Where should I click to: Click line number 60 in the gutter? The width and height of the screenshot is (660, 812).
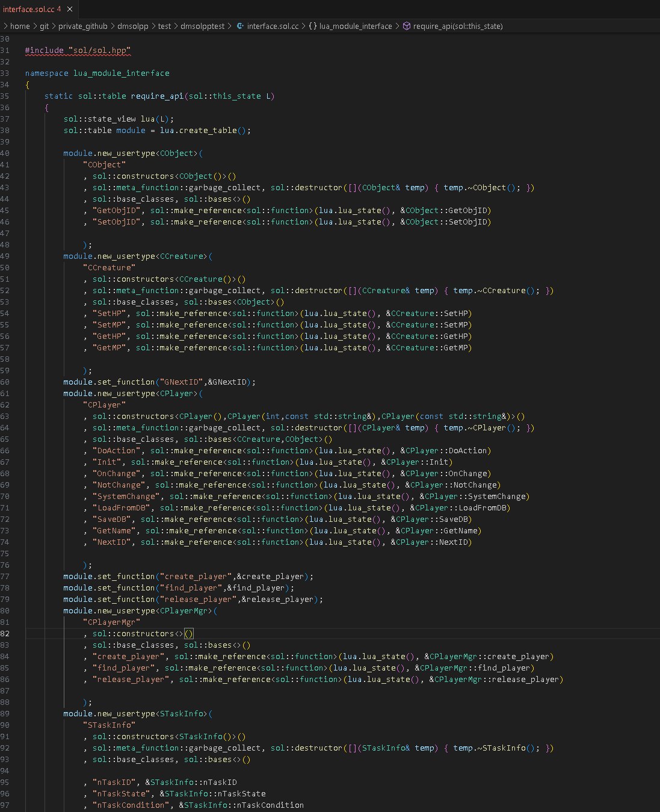pyautogui.click(x=5, y=382)
